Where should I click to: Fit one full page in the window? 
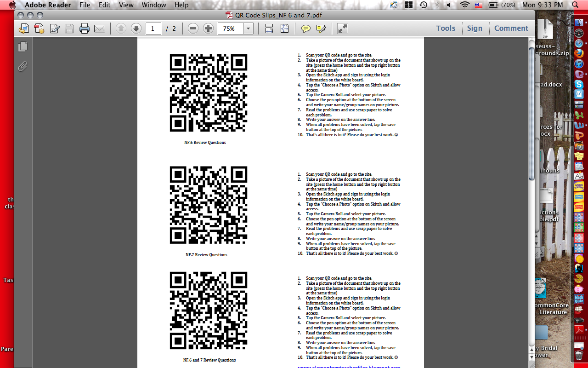284,28
